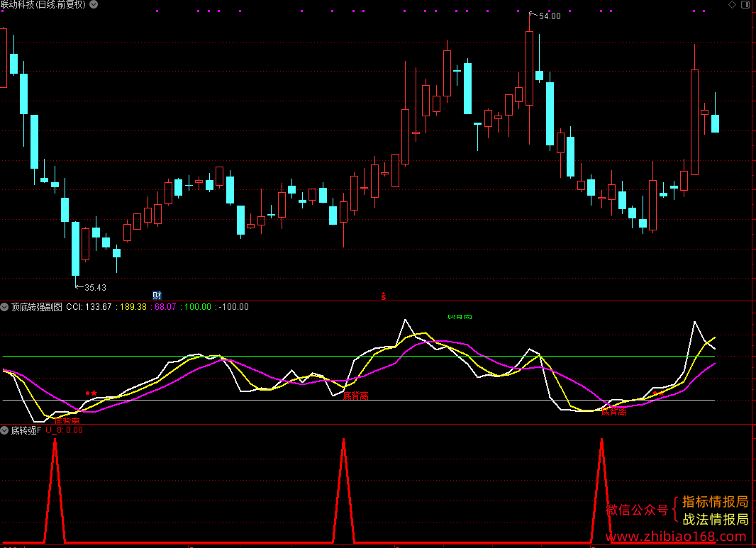
Task: Click the 财 financial marker icon
Action: pos(157,295)
